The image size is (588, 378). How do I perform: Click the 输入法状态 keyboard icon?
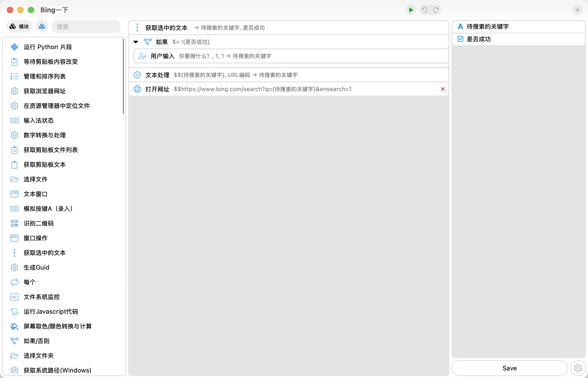(x=14, y=120)
